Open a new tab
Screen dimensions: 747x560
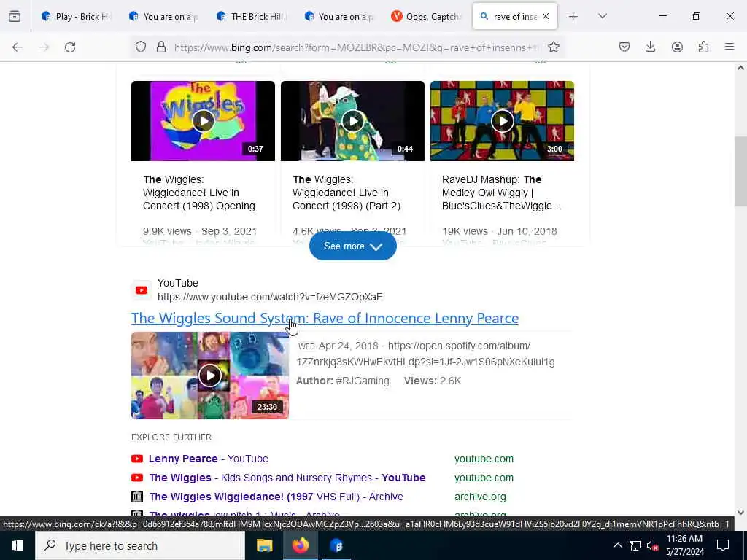click(573, 17)
